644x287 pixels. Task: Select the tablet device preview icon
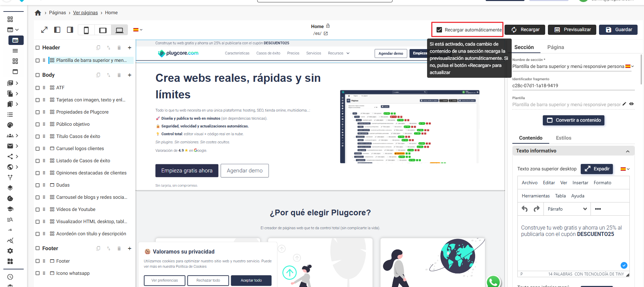click(x=103, y=30)
